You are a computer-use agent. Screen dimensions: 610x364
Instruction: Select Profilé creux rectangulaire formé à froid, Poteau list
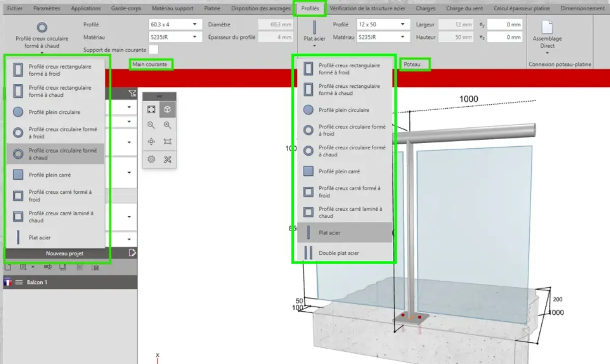click(345, 69)
